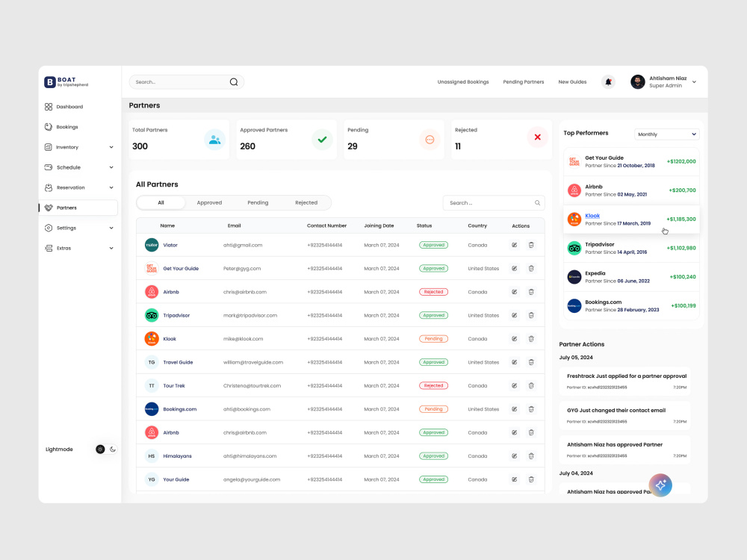Select Partners in the sidebar
This screenshot has height=560, width=747.
tap(78, 208)
